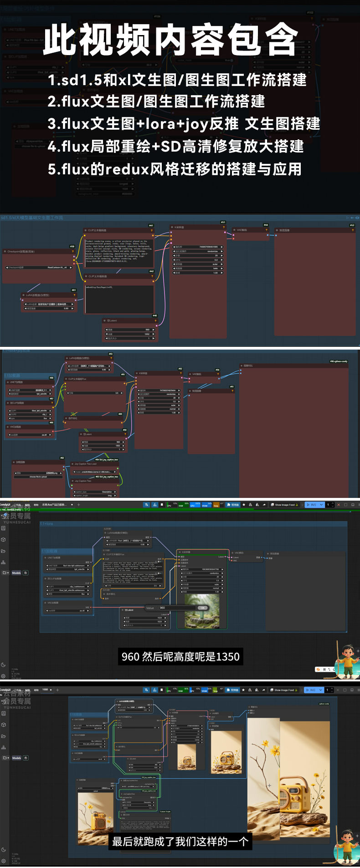The width and height of the screenshot is (360, 868).
Task: Select the 1688 workflow tab
Action: pyautogui.click(x=46, y=690)
